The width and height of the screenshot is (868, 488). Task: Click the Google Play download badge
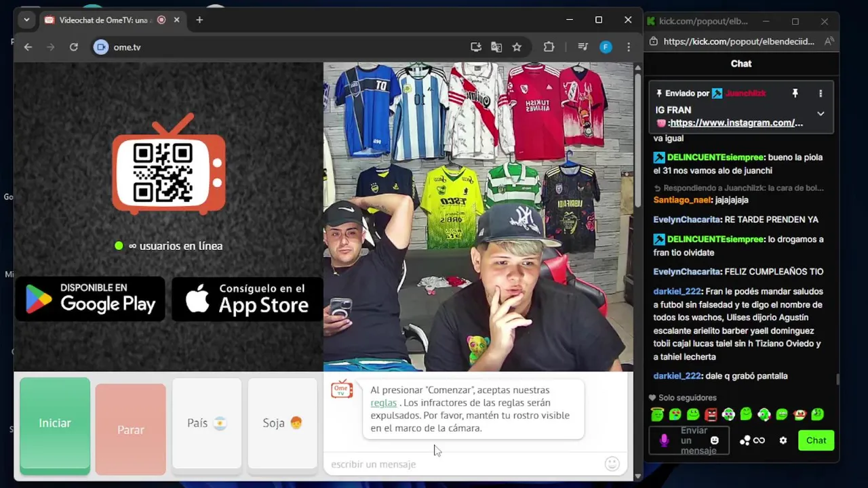pyautogui.click(x=90, y=299)
